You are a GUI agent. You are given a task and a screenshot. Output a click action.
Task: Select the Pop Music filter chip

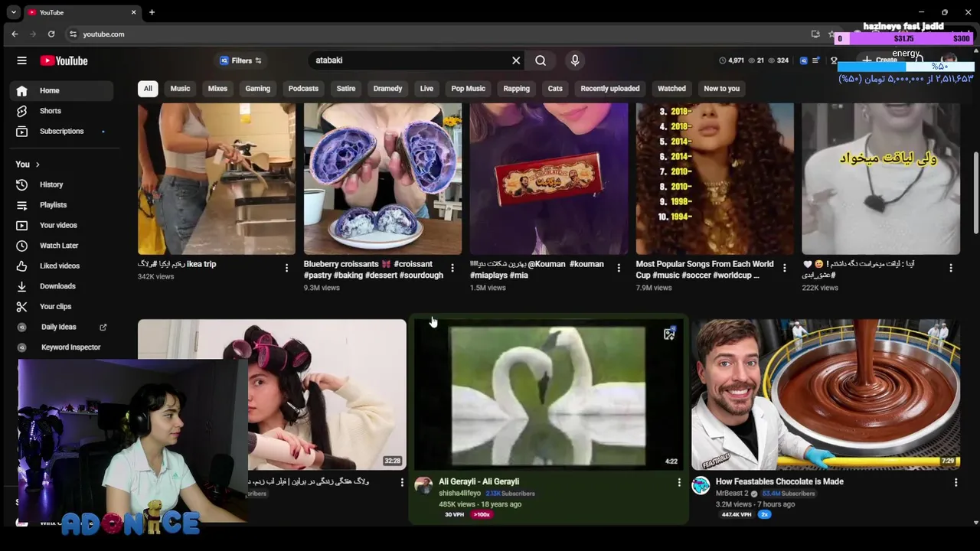(469, 89)
